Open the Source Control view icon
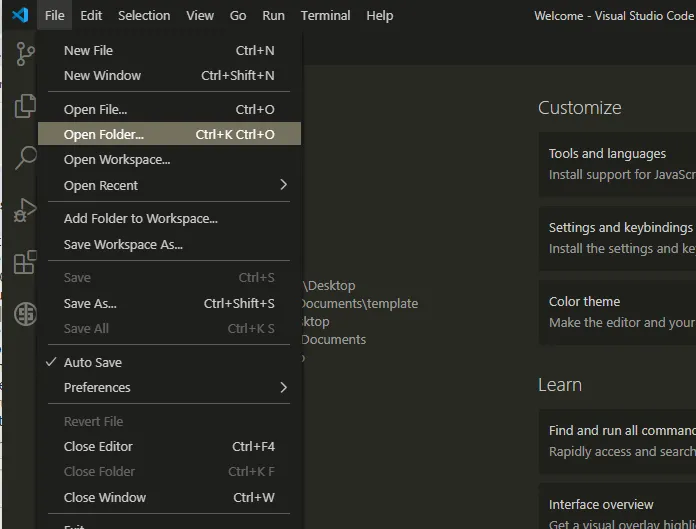This screenshot has width=696, height=529. (25, 54)
